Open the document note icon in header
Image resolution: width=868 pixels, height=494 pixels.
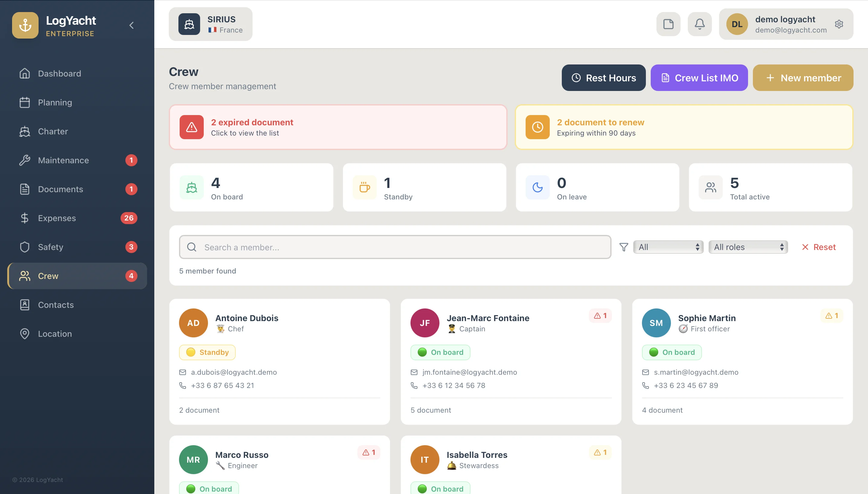668,24
